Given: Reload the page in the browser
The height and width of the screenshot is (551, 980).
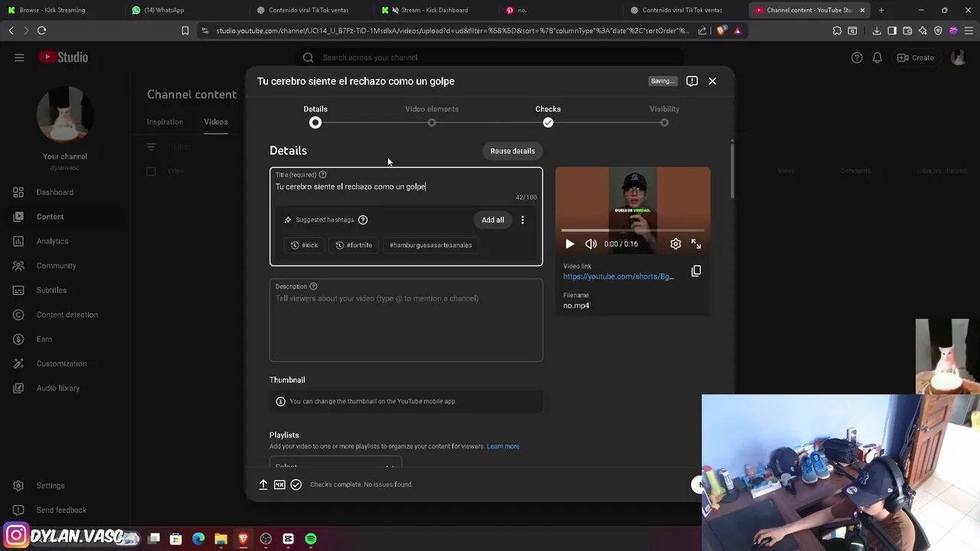Looking at the screenshot, I should 41,31.
